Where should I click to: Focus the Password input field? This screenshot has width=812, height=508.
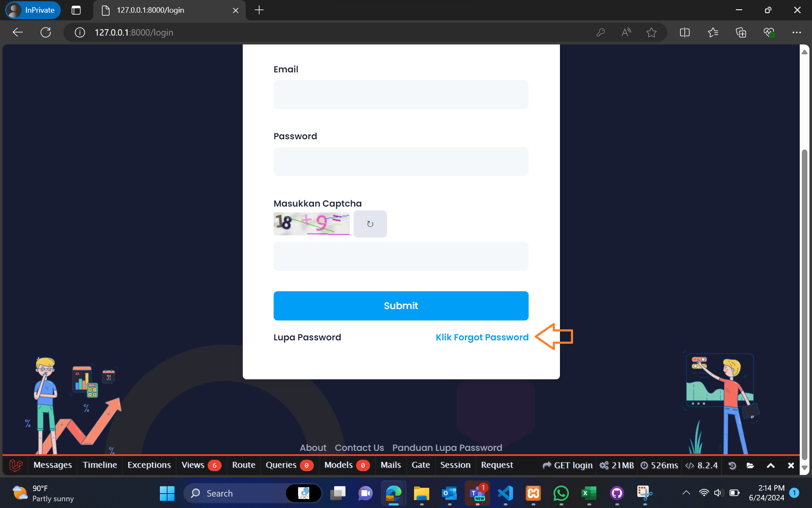(401, 162)
